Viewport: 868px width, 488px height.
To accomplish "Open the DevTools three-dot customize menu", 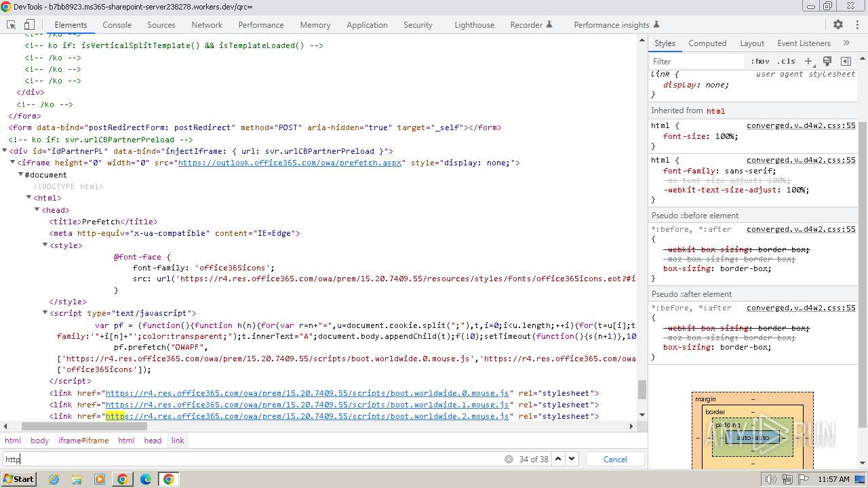I will pos(856,24).
